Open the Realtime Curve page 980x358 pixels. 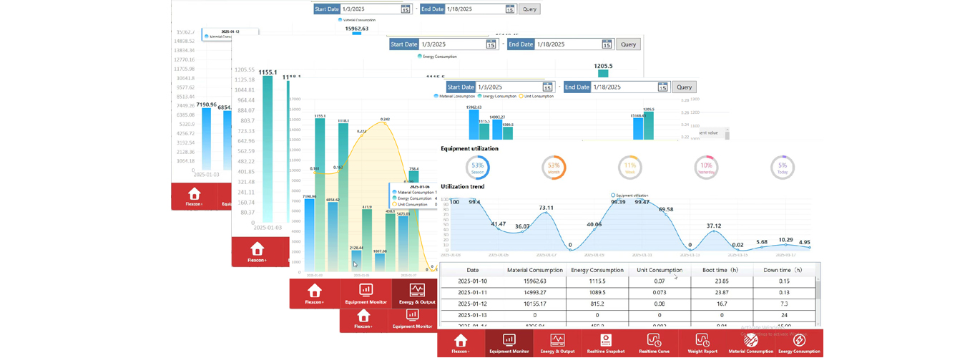[653, 343]
